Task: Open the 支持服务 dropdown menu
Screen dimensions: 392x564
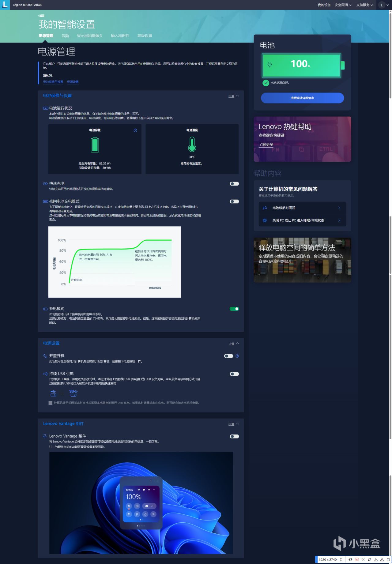Action: tap(365, 5)
